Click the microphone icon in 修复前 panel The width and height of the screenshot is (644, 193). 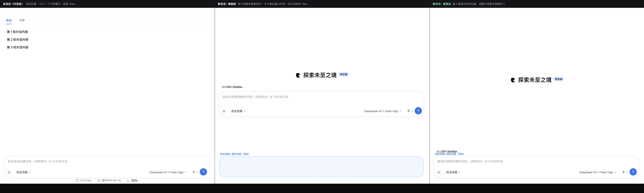coord(409,111)
